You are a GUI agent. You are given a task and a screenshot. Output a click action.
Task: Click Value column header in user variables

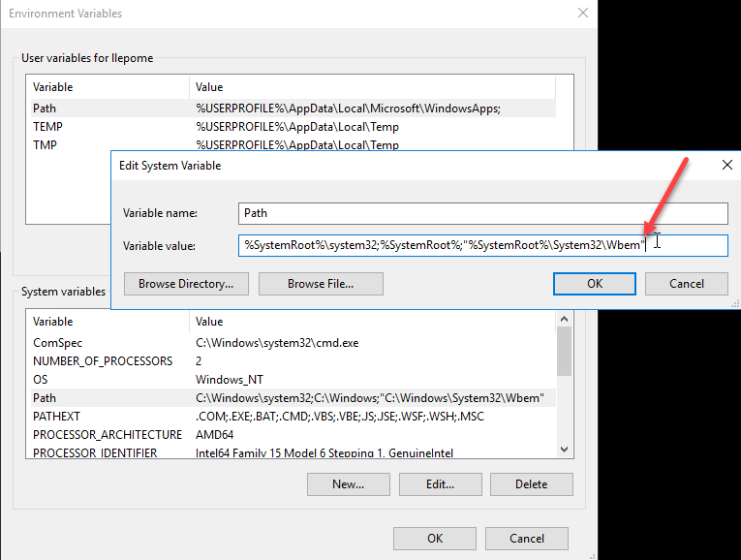372,87
